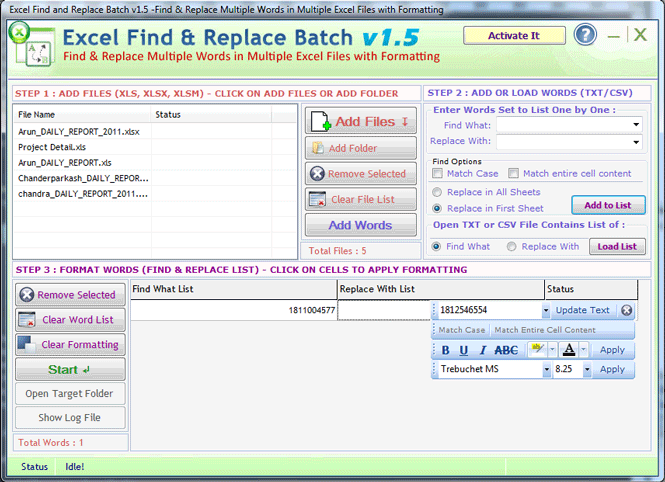This screenshot has height=482, width=665.
Task: Select the Chanderparkash_DAILY_REPOR... file row
Action: click(155, 178)
